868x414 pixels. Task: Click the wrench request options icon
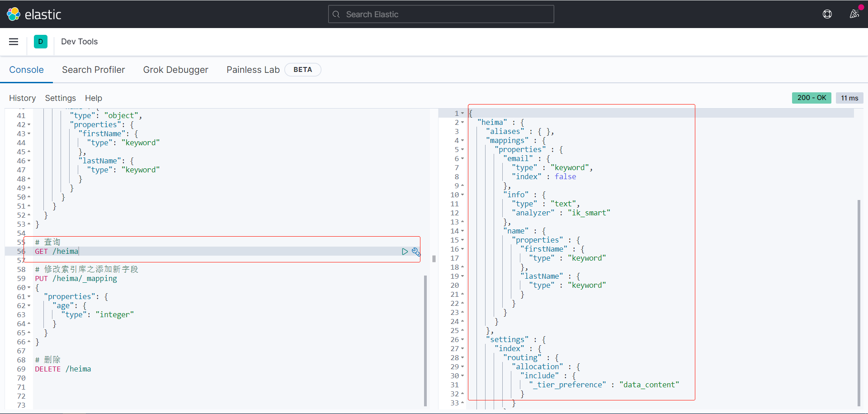pyautogui.click(x=416, y=252)
